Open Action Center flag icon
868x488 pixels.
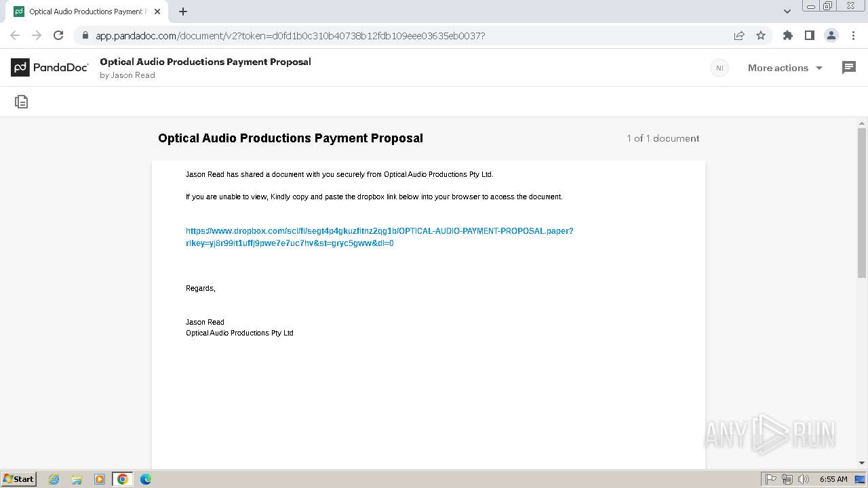point(771,479)
